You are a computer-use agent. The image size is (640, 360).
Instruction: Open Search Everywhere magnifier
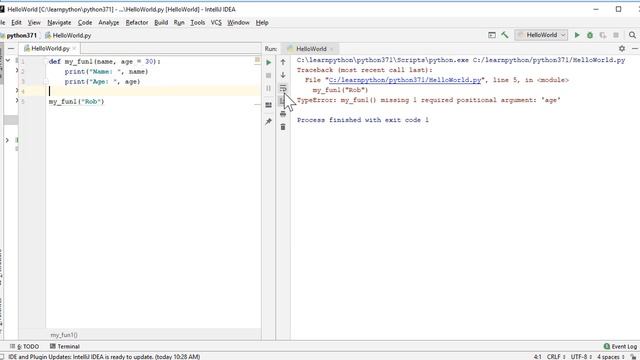[632, 35]
